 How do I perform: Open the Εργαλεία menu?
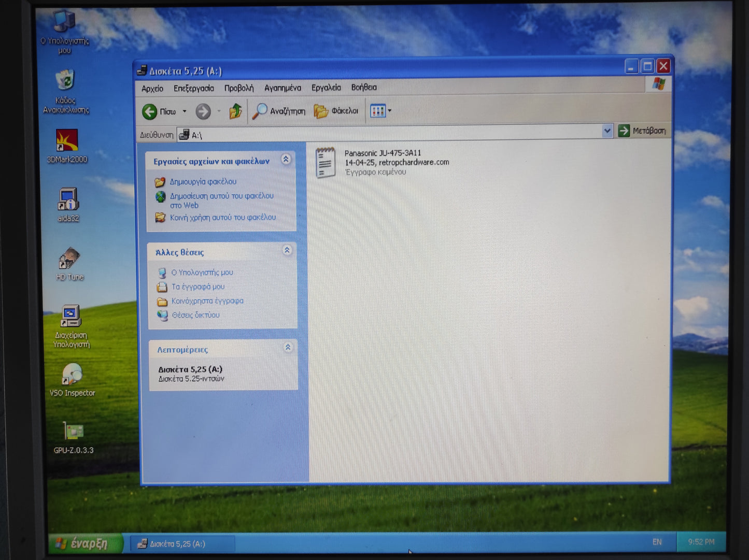(x=326, y=88)
